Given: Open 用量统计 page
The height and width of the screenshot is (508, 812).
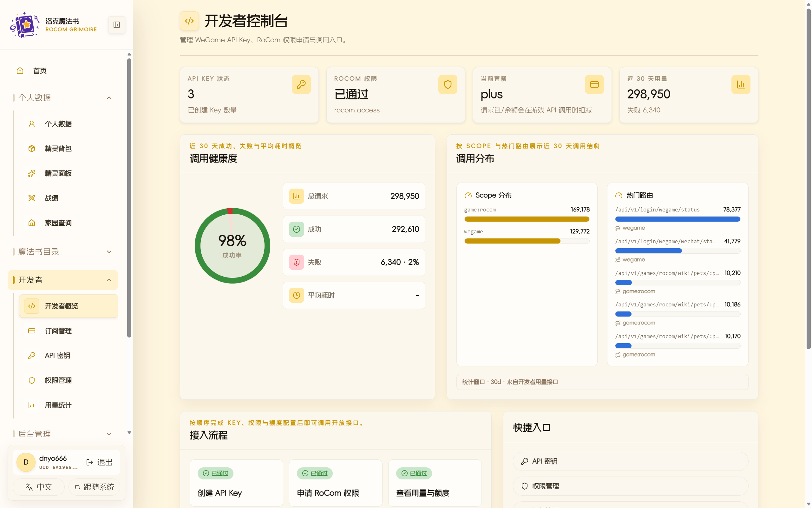Looking at the screenshot, I should point(69,405).
